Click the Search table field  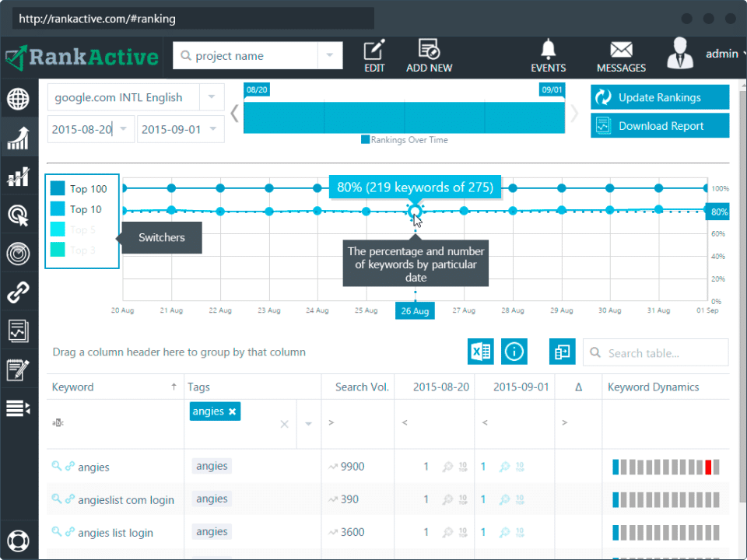[x=655, y=353]
